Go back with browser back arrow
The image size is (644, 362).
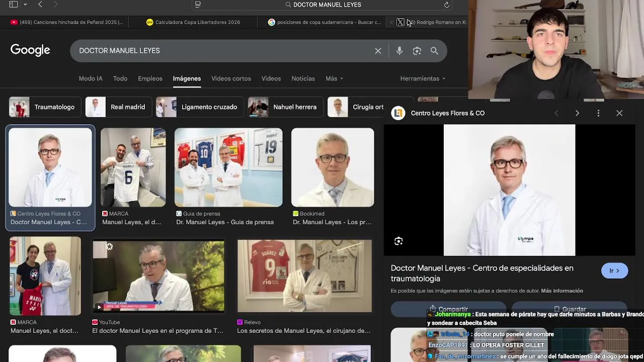pyautogui.click(x=40, y=5)
